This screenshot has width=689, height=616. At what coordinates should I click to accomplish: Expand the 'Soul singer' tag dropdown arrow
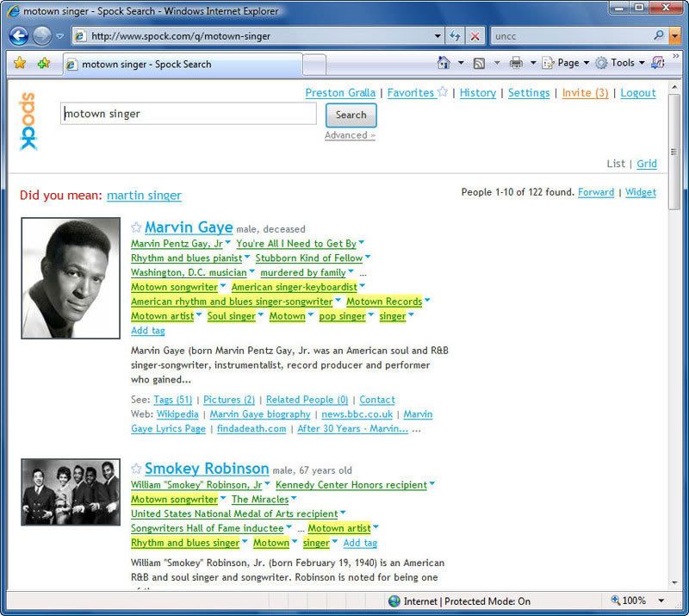click(261, 314)
